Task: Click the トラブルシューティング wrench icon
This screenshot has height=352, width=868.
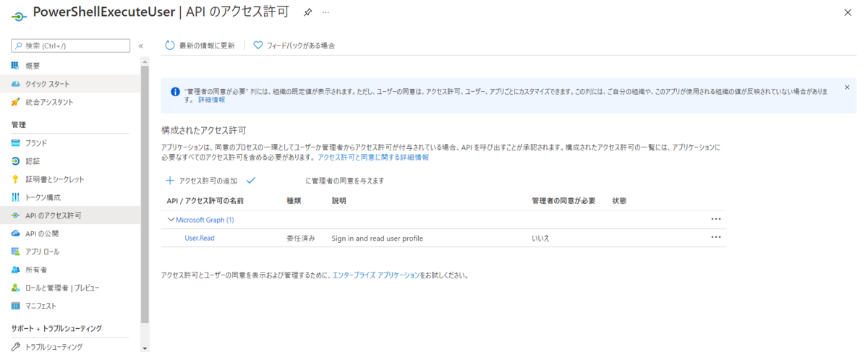Action: [15, 347]
